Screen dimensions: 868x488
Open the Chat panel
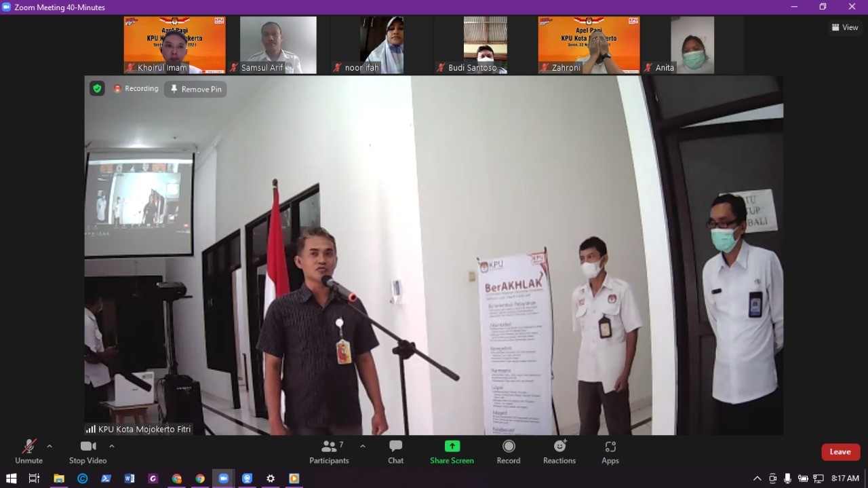pos(395,452)
